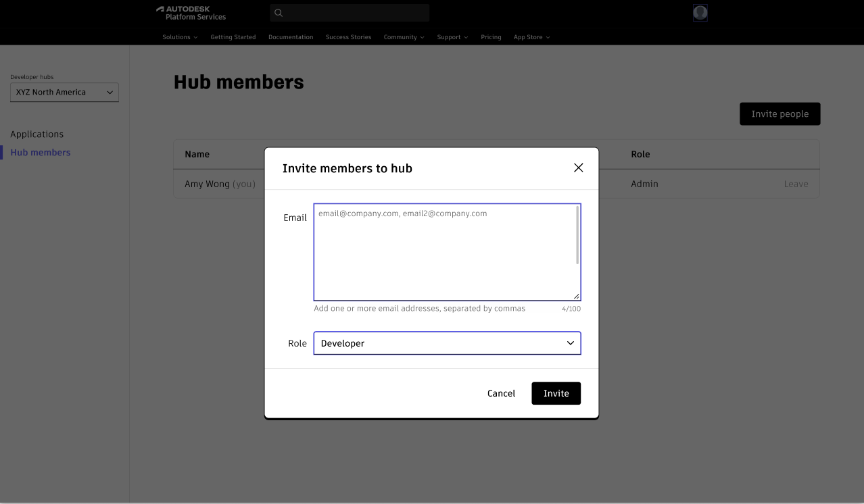
Task: Open the Documentation link
Action: 291,37
